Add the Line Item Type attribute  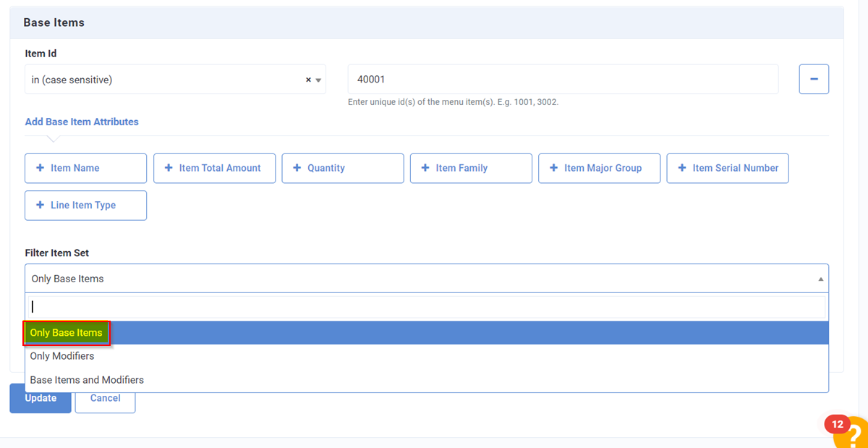85,206
